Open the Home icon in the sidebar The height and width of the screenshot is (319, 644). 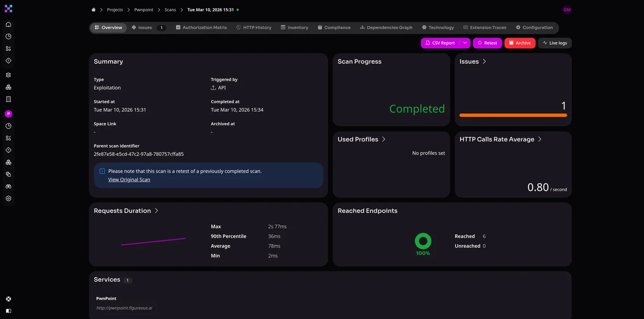coord(8,24)
